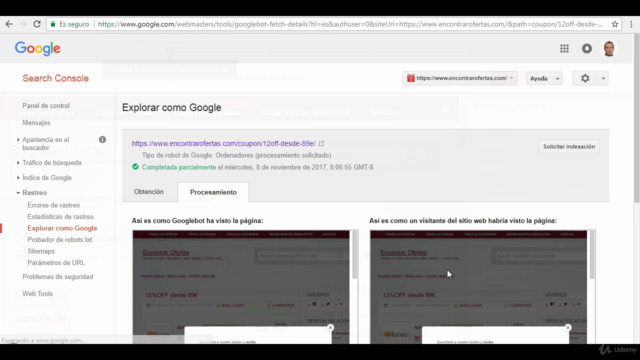Open the Ayuda dropdown
The image size is (640, 360).
[544, 78]
